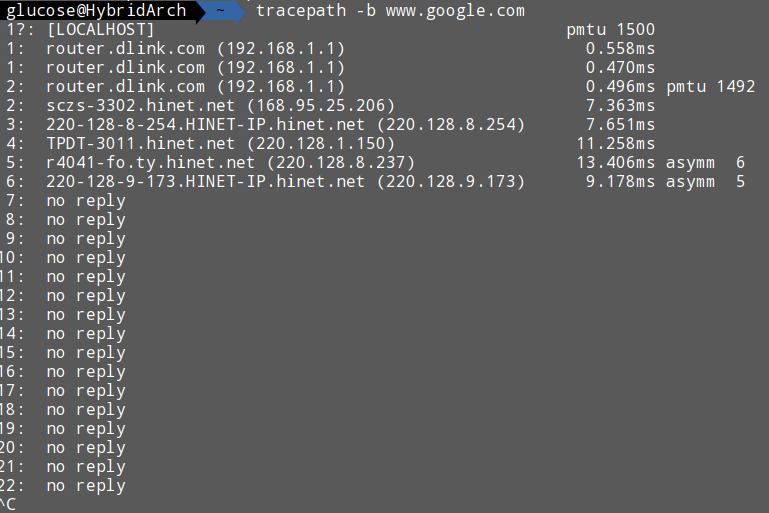769x513 pixels.
Task: Click r4041-fo.ty.hinet.net hostname
Action: [151, 163]
